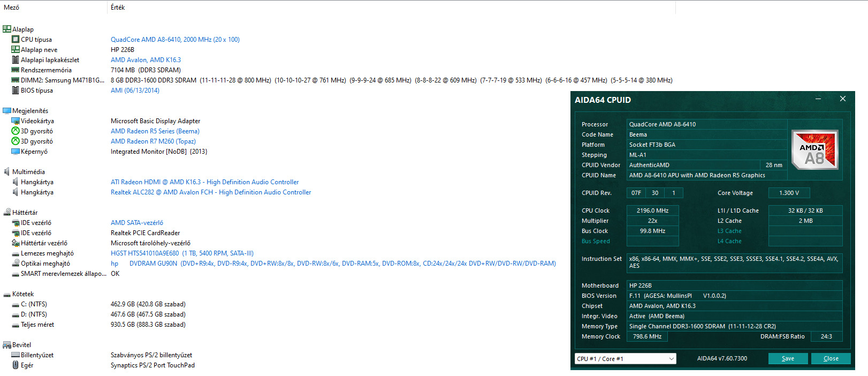This screenshot has width=868, height=376.
Task: Click the Hangkártya icon for ATI Radeon HDMI
Action: tap(16, 182)
